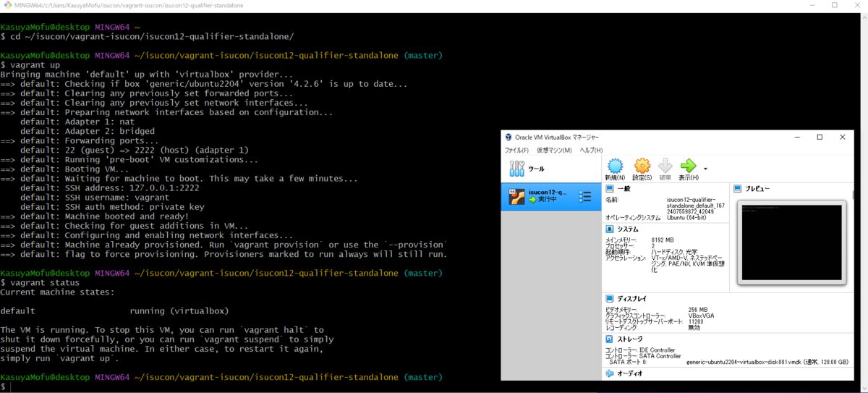Open VM Settings (設定) gear icon
Image resolution: width=868 pixels, height=393 pixels.
pyautogui.click(x=642, y=166)
